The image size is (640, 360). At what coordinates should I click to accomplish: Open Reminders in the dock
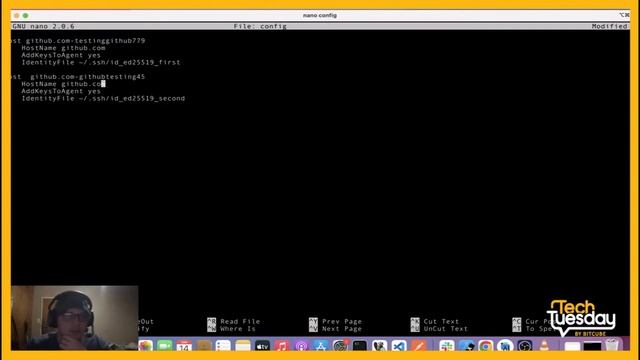[x=223, y=346]
